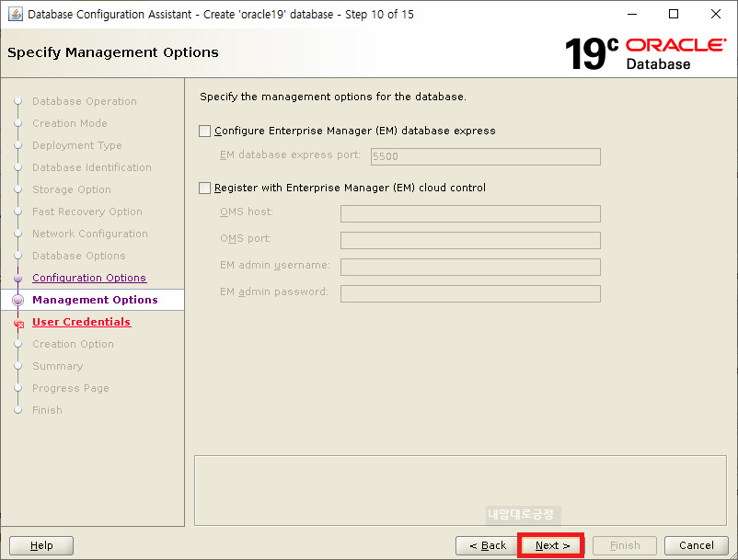Image resolution: width=738 pixels, height=560 pixels.
Task: Click the Creation Option step label
Action: 73,344
